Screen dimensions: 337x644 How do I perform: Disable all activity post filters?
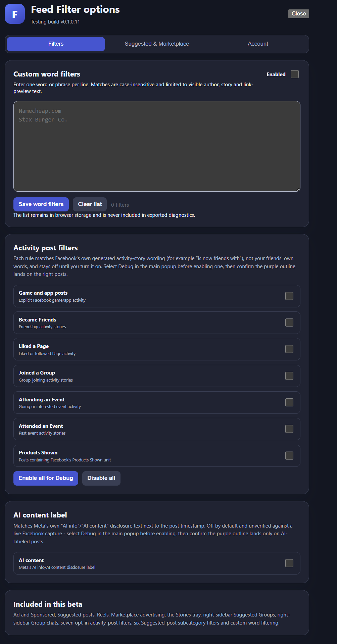coord(101,478)
